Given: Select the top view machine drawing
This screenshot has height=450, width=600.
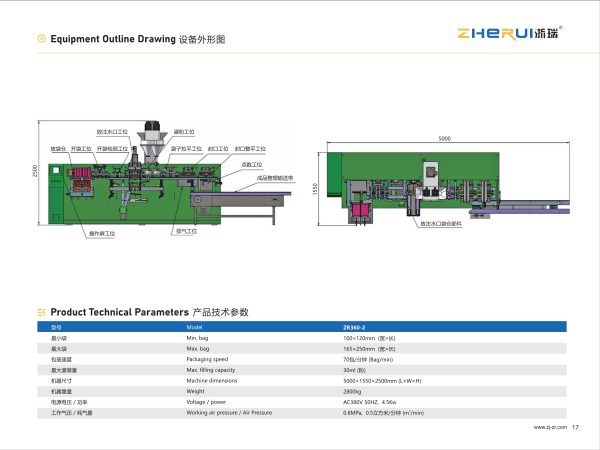Looking at the screenshot, I should 443,182.
